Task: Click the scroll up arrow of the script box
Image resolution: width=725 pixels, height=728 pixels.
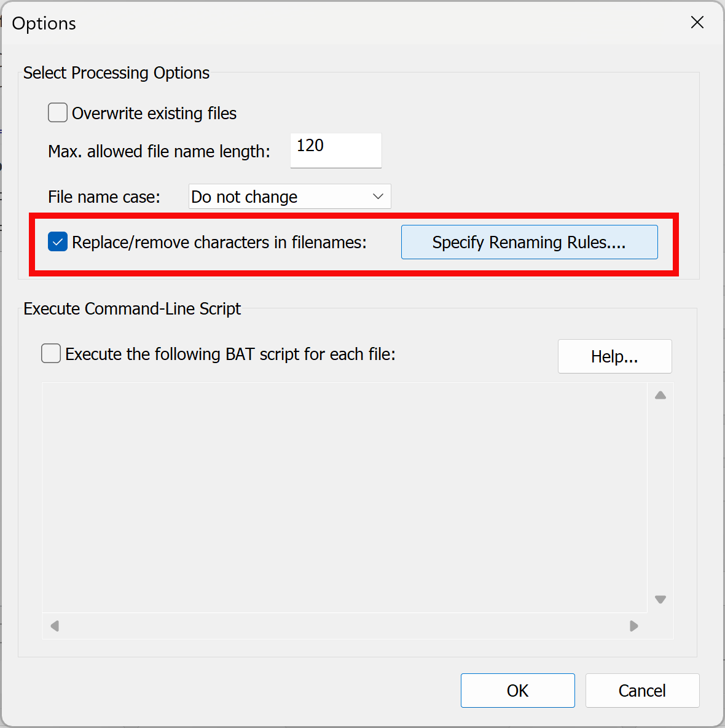Action: click(x=660, y=395)
